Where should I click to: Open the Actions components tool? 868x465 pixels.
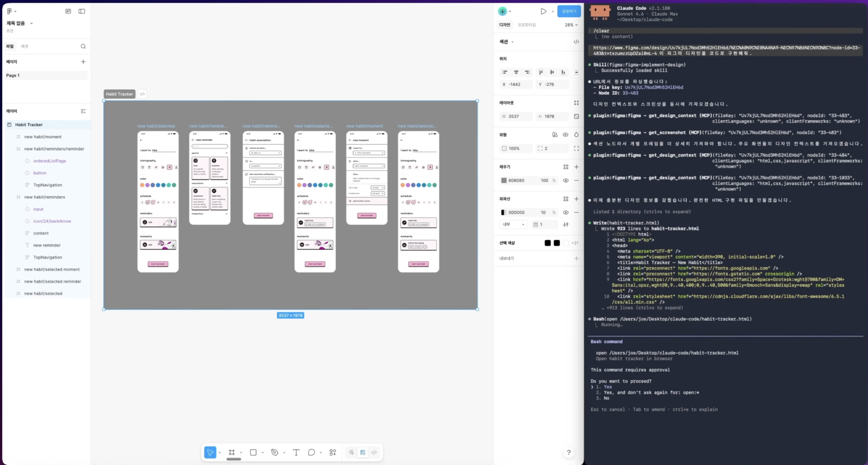333,453
